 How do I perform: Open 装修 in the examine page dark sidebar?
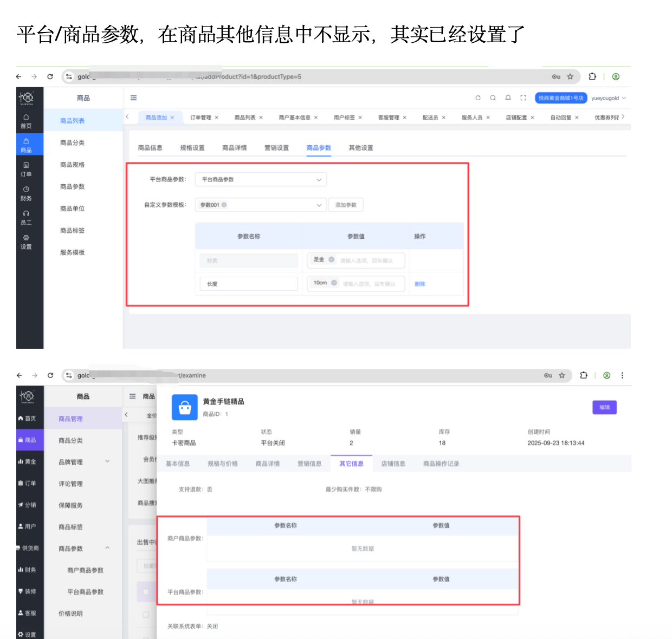coord(27,591)
